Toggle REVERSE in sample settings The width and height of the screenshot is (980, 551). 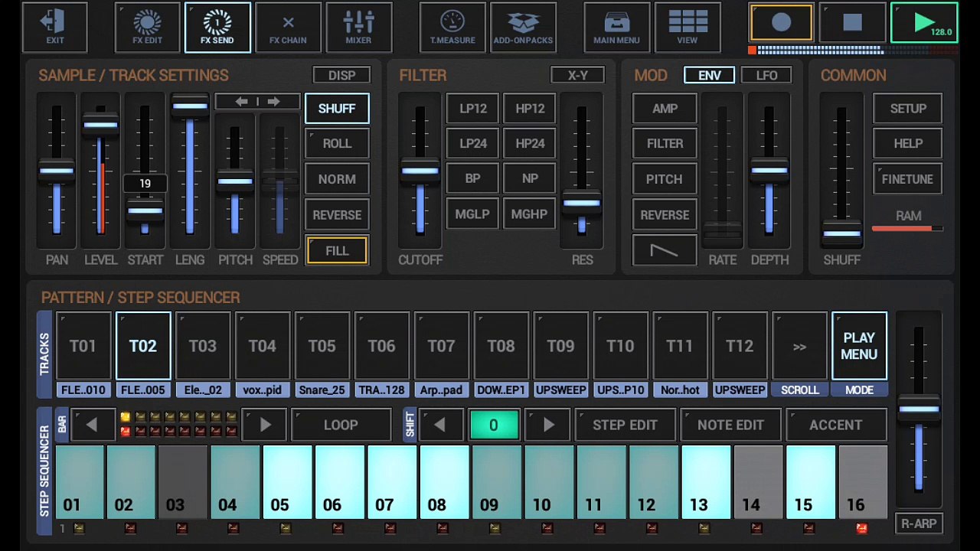(x=337, y=215)
